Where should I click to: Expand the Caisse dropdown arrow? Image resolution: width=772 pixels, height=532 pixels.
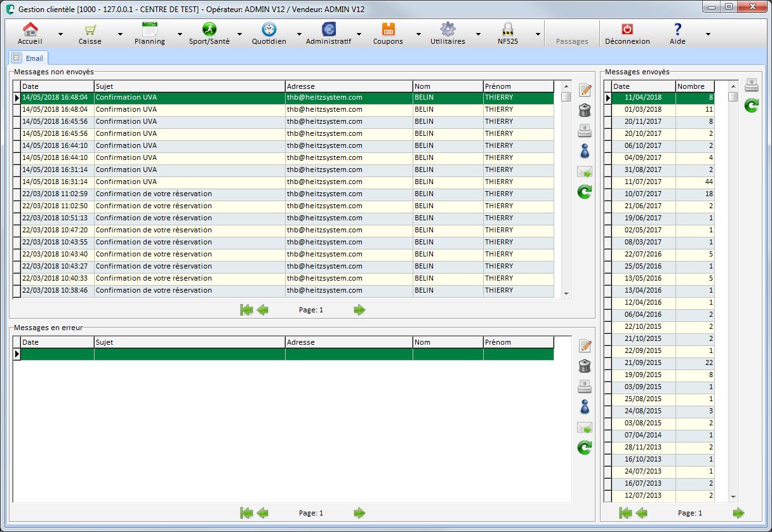120,34
